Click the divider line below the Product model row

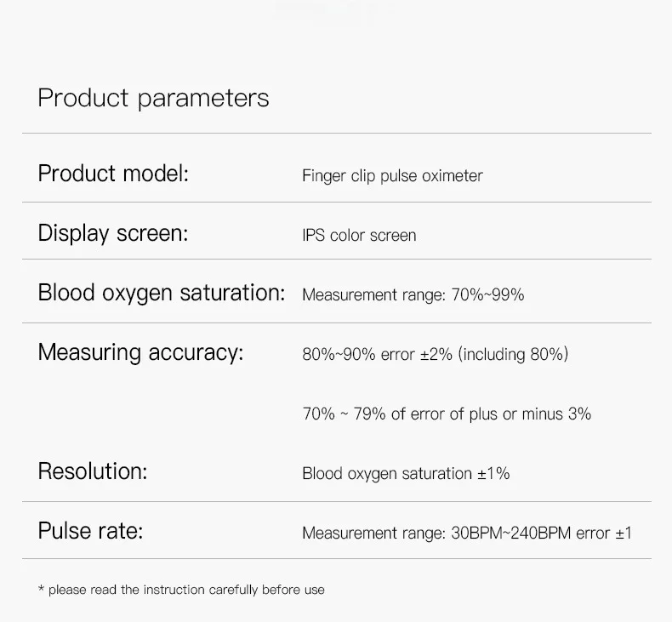pyautogui.click(x=336, y=202)
